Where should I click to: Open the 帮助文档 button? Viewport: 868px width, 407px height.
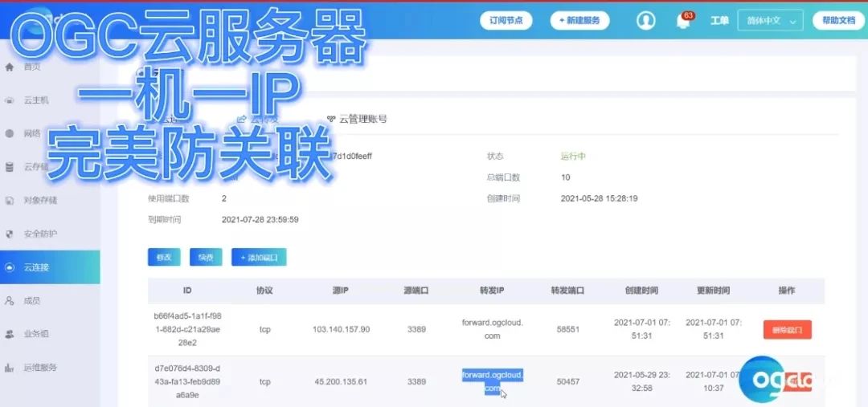(x=838, y=20)
